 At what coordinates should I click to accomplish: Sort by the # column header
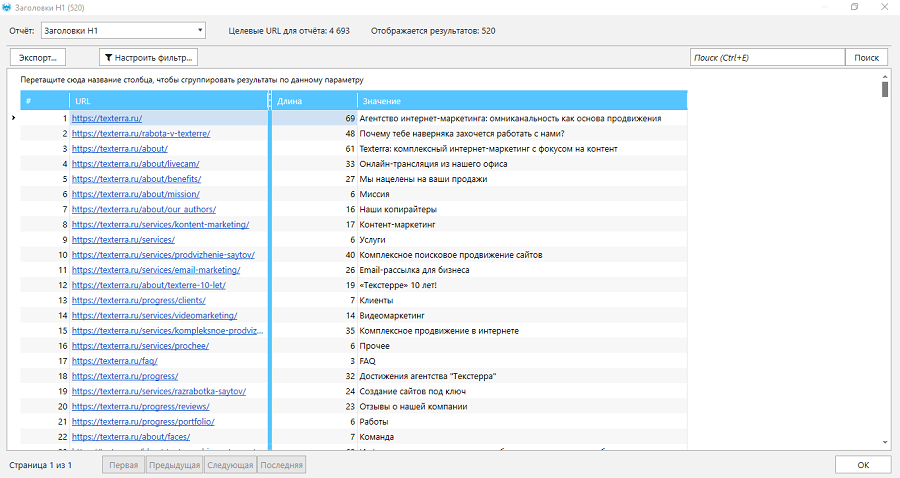[45, 101]
